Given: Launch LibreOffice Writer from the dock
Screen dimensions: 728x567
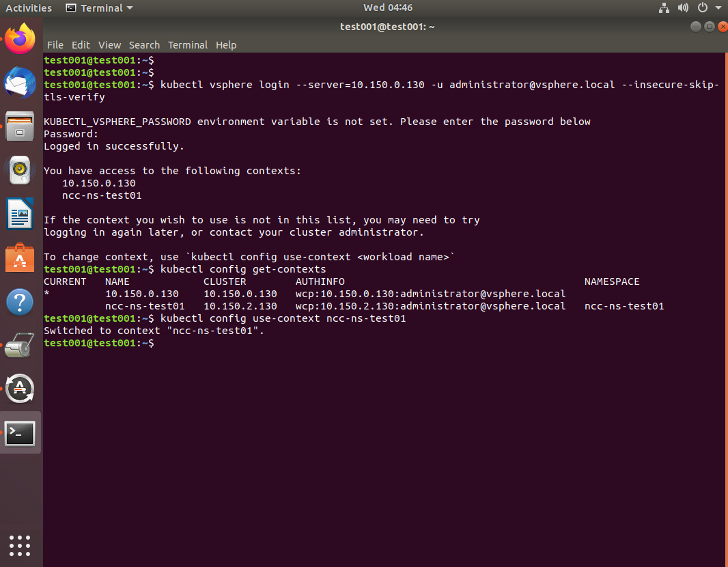Looking at the screenshot, I should pyautogui.click(x=20, y=214).
